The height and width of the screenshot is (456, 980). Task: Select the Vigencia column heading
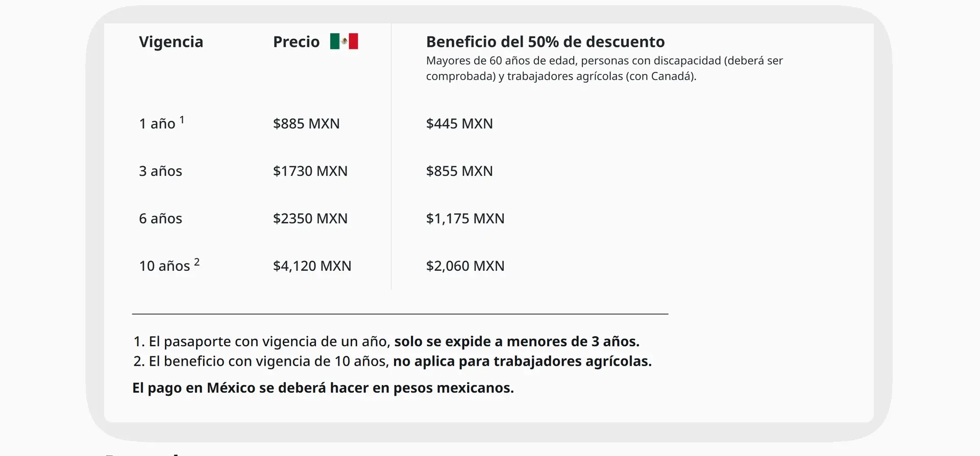[171, 42]
